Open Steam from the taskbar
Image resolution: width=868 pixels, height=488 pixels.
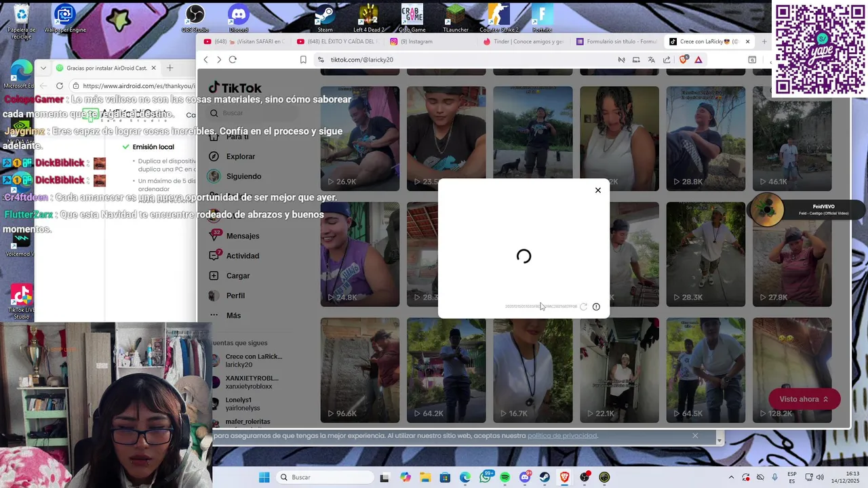point(545,477)
